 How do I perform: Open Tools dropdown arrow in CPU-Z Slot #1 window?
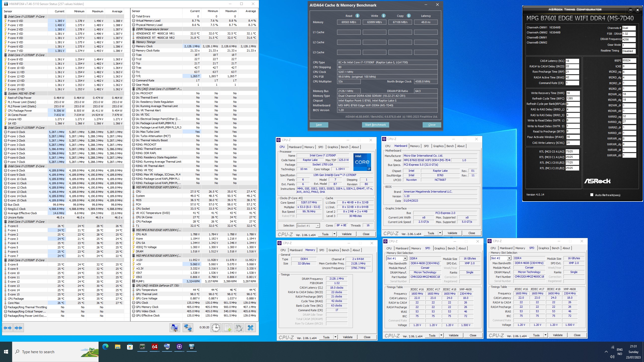(441, 335)
